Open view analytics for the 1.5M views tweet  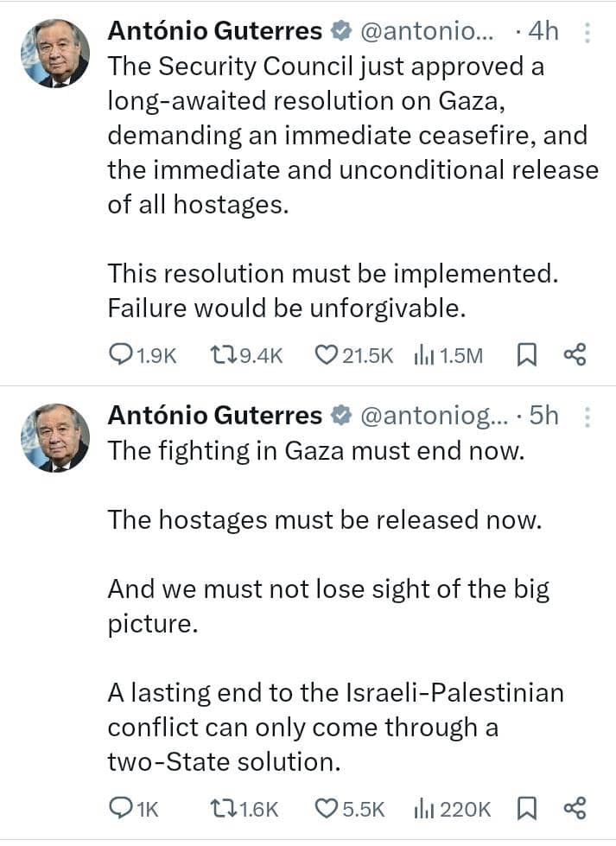[x=424, y=354]
